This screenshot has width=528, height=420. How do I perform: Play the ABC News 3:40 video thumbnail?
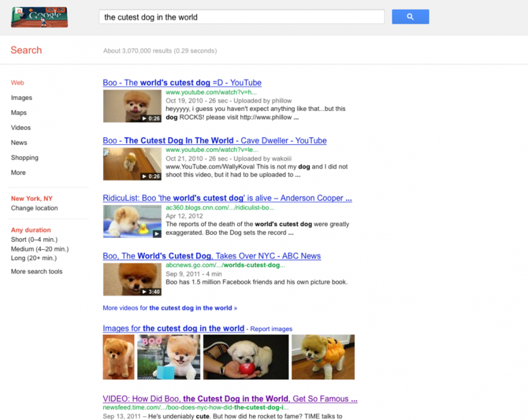coord(132,279)
